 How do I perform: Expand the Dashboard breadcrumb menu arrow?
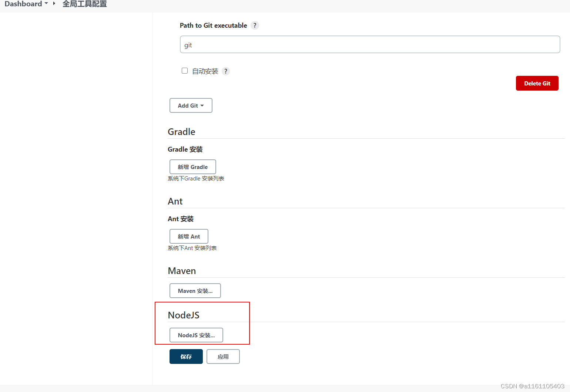[46, 3]
